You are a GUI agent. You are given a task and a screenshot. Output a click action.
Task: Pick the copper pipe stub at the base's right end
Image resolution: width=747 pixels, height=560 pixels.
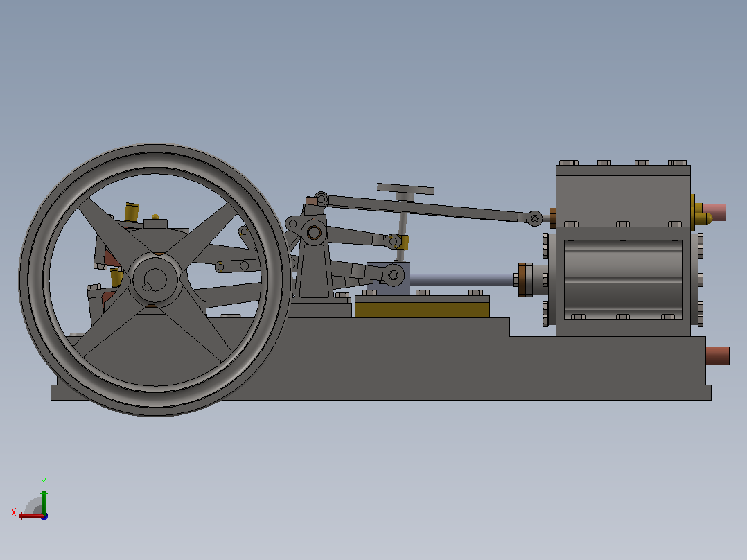pos(717,355)
